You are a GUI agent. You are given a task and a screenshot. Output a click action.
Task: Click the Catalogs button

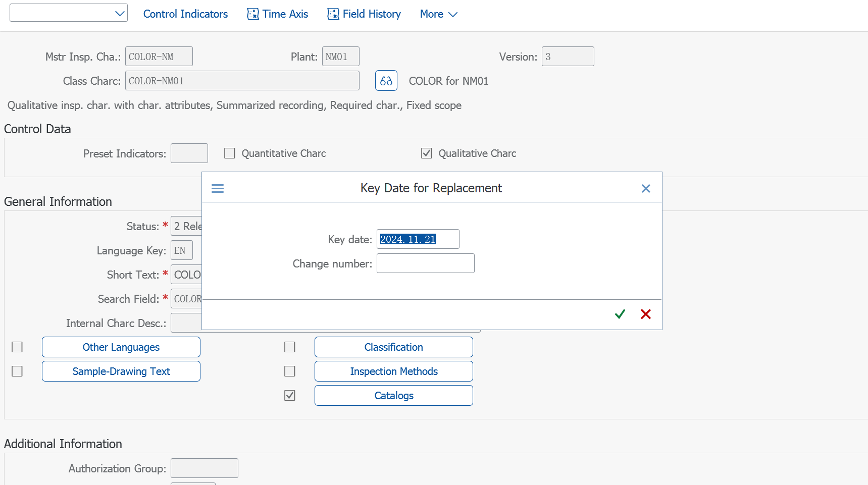point(394,396)
